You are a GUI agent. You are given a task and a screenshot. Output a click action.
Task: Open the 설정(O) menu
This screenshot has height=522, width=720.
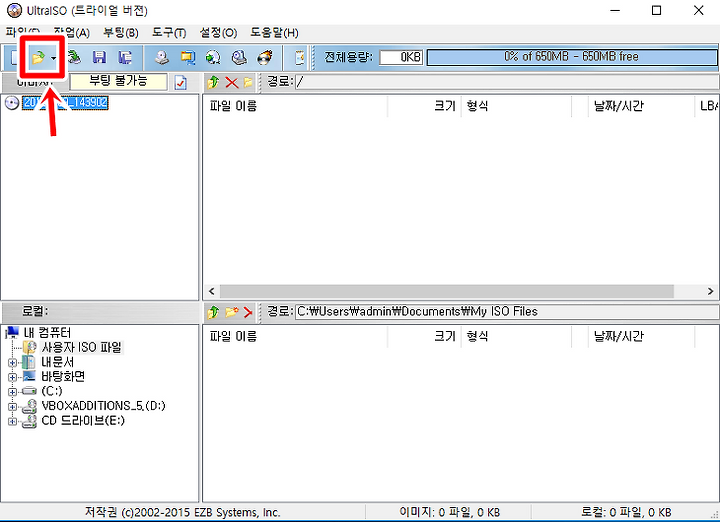pos(219,33)
